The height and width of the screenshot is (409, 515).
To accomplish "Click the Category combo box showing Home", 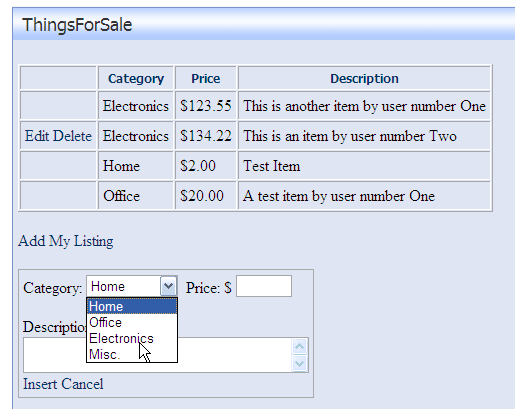I will pyautogui.click(x=132, y=286).
